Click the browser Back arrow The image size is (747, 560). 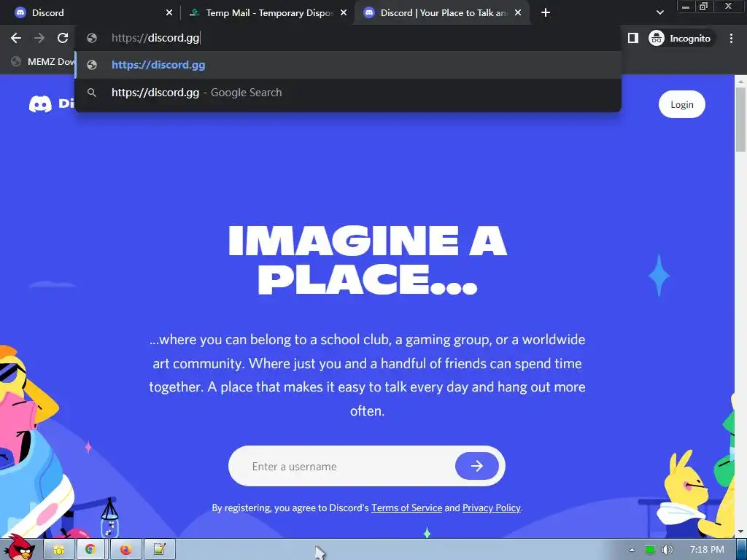[x=16, y=38]
